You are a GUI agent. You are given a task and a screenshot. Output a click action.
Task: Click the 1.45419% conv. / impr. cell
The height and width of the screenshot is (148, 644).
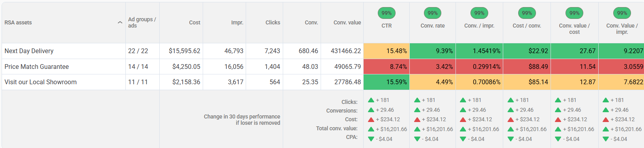[x=479, y=51]
